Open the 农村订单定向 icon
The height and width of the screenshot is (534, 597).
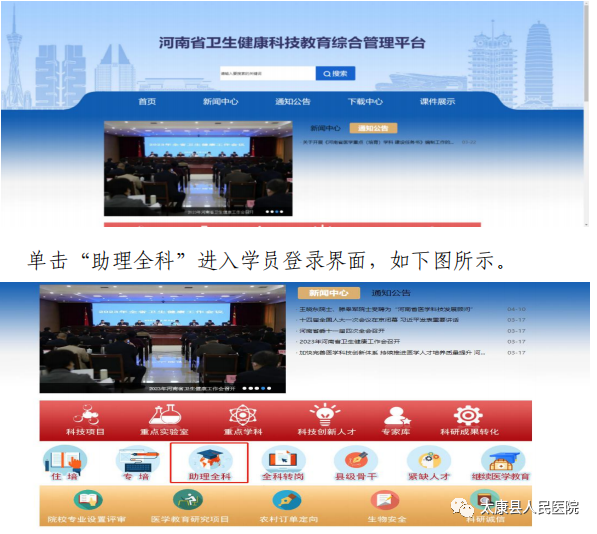pos(287,500)
